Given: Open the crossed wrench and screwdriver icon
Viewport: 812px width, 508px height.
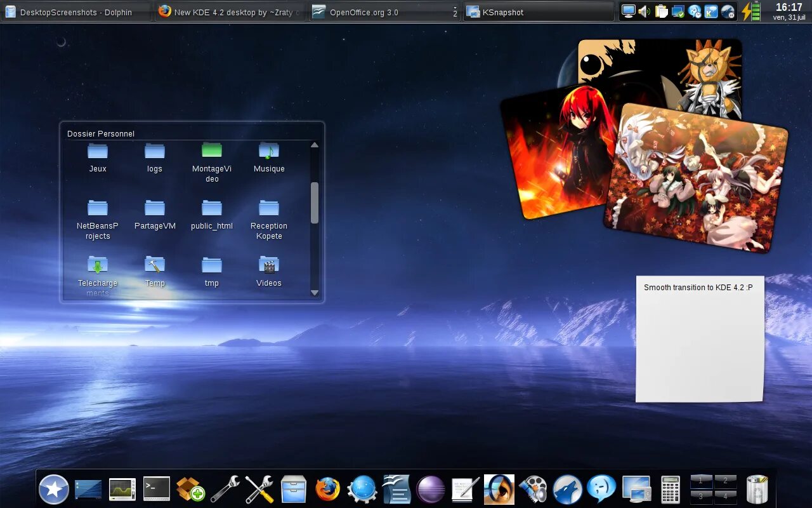Looking at the screenshot, I should coord(259,490).
